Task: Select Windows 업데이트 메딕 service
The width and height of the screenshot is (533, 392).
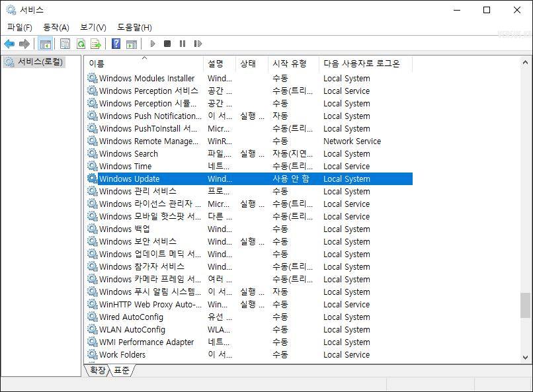Action: coord(249,254)
